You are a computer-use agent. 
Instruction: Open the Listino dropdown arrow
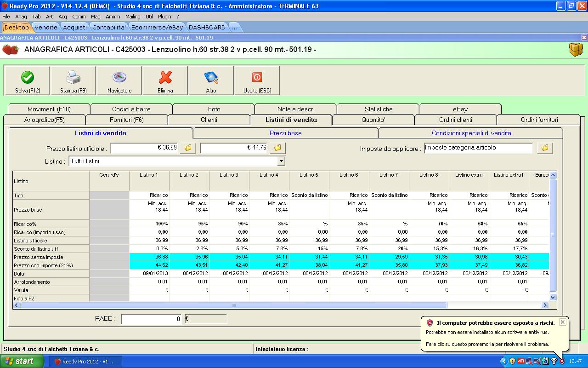tap(281, 161)
